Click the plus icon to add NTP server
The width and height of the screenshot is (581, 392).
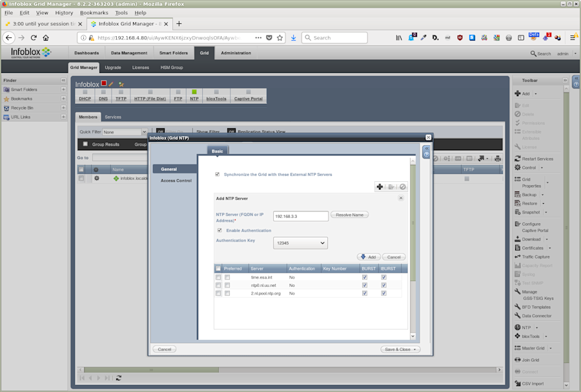tap(380, 187)
